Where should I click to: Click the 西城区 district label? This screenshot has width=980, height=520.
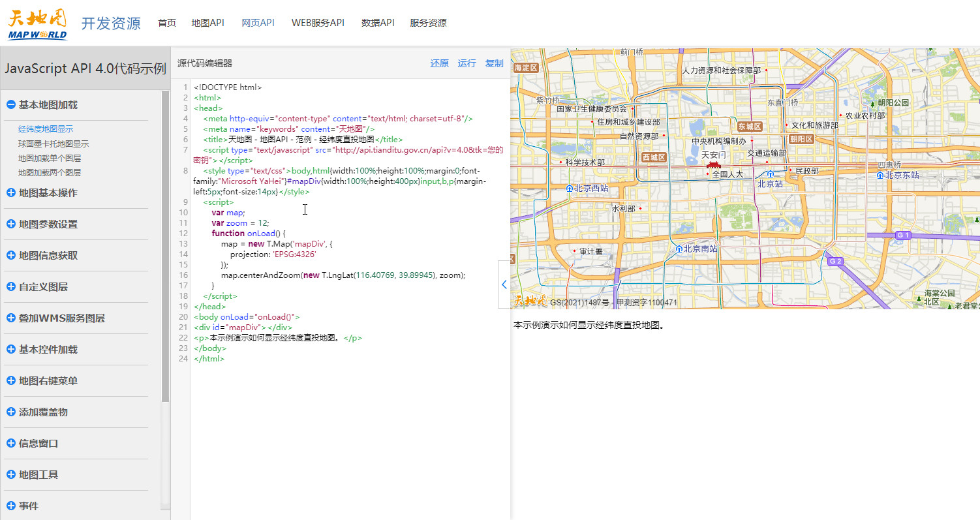point(653,157)
